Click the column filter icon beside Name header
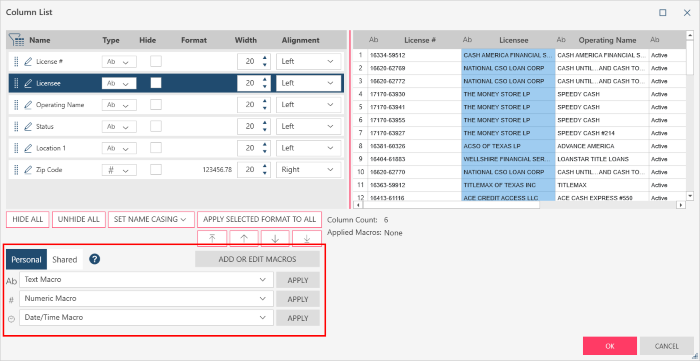700x361 pixels. tap(17, 40)
